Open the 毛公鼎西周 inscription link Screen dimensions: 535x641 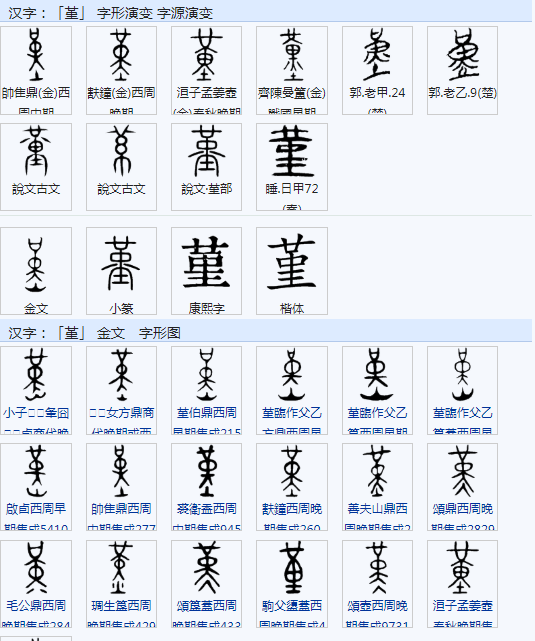(x=36, y=605)
